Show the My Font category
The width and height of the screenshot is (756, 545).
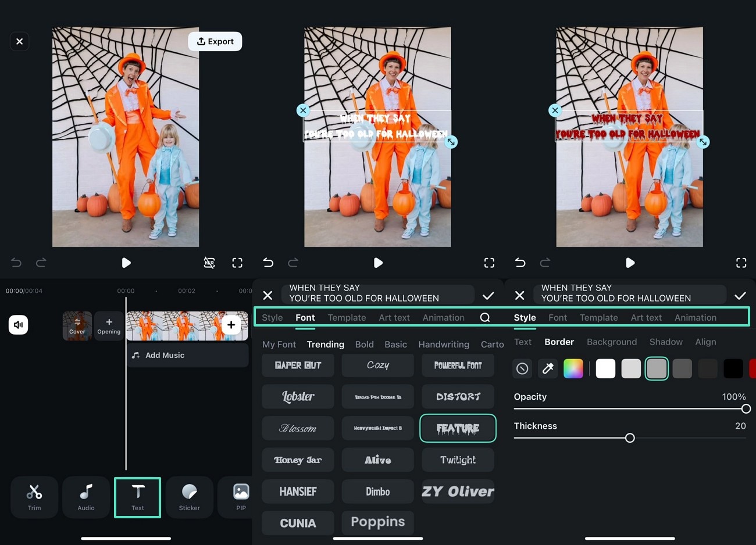(x=279, y=344)
